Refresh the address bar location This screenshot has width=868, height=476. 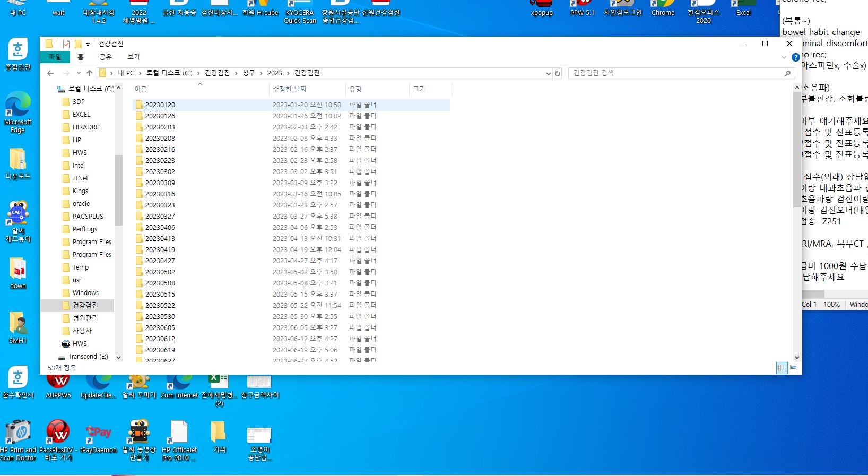pyautogui.click(x=558, y=73)
